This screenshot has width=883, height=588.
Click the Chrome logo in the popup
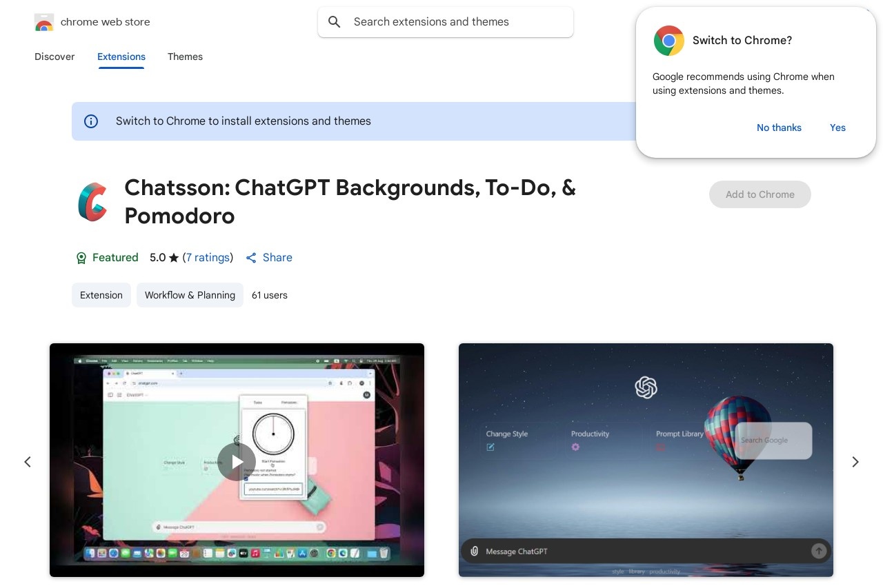[x=668, y=41]
